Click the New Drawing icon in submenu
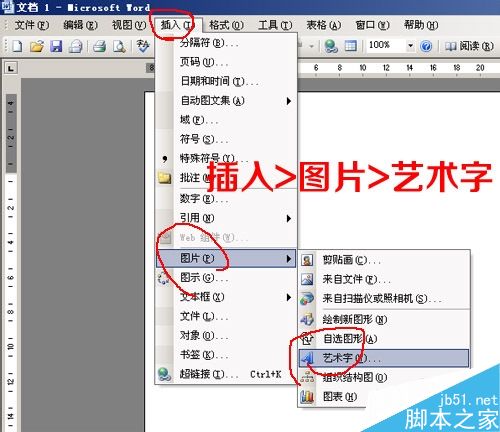The height and width of the screenshot is (432, 500). coord(307,320)
